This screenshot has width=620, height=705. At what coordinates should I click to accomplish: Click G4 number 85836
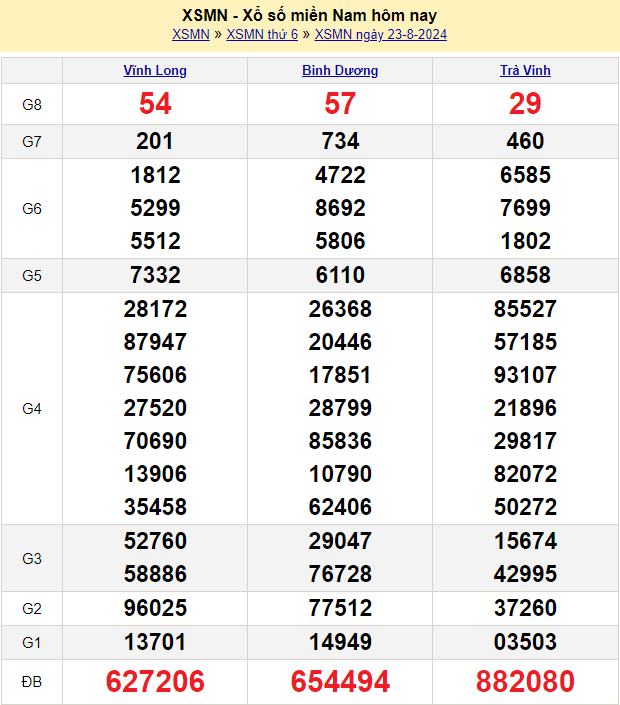pos(340,441)
